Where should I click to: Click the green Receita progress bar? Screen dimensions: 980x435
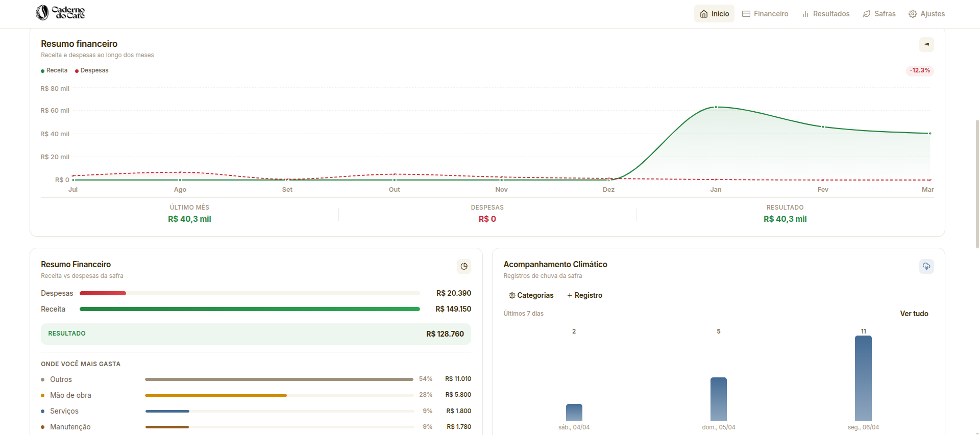(x=250, y=309)
